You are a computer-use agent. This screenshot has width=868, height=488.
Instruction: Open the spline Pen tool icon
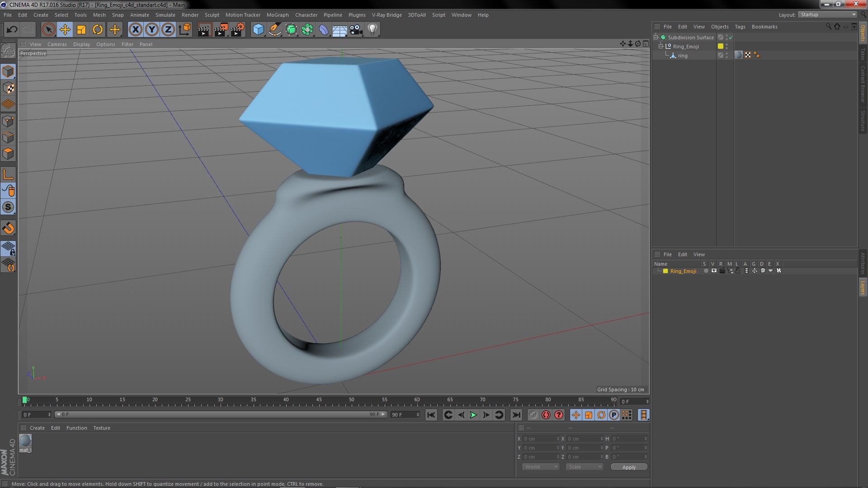pyautogui.click(x=274, y=30)
